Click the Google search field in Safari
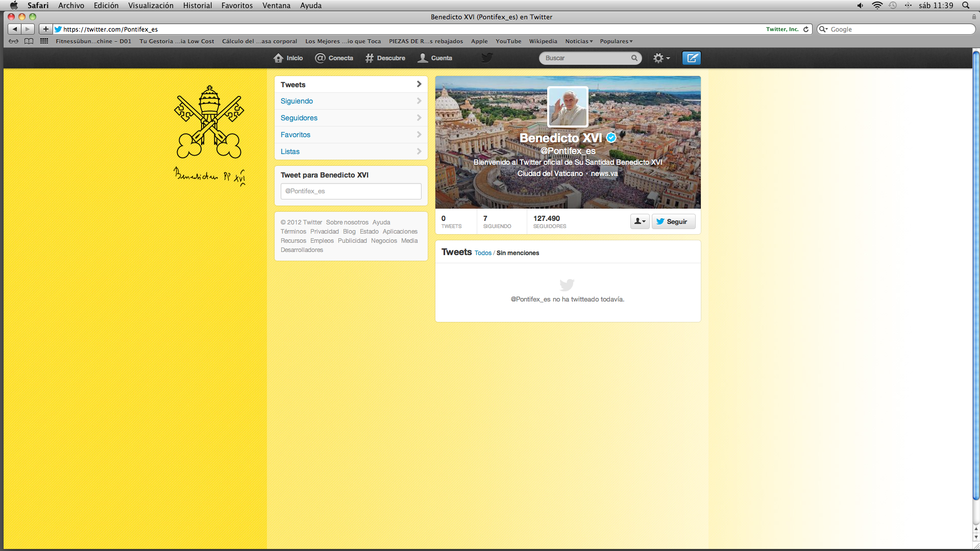This screenshot has width=980, height=551. pos(896,29)
